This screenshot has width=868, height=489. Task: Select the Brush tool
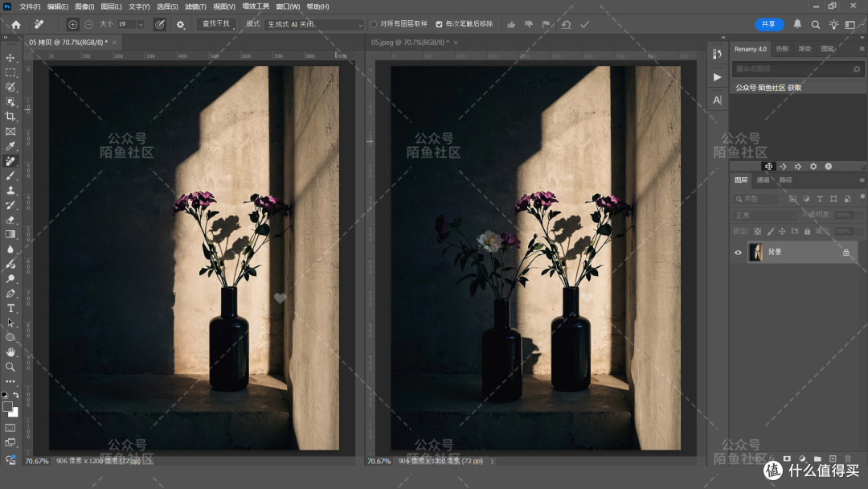(10, 175)
